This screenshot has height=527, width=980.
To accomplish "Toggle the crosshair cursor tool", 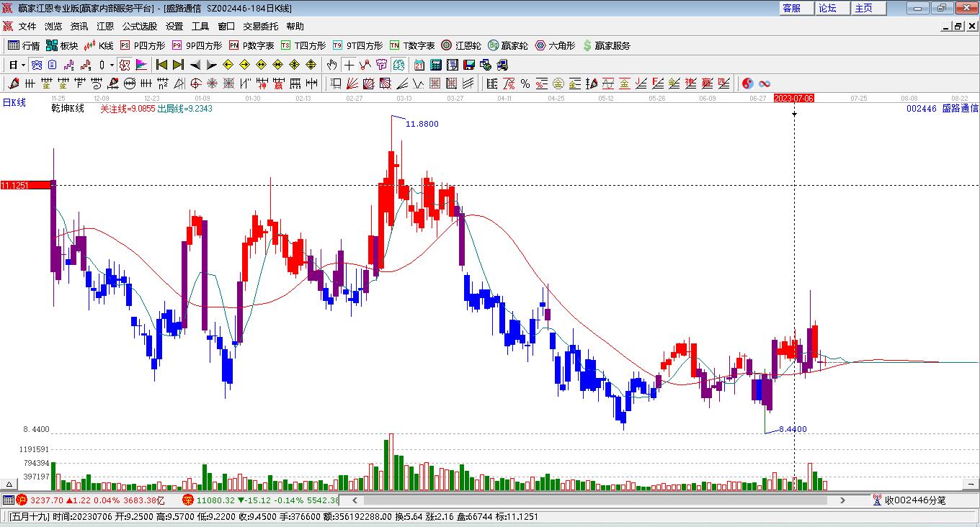I will coord(349,65).
